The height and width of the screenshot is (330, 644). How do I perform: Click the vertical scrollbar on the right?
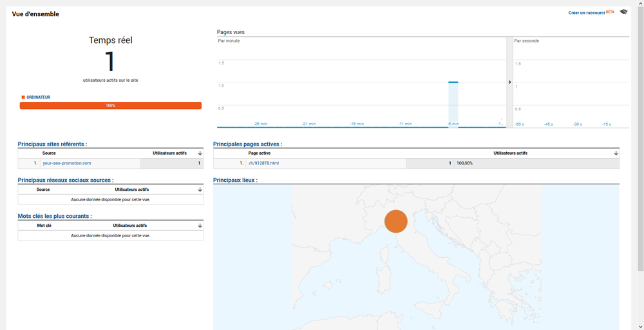pos(640,139)
